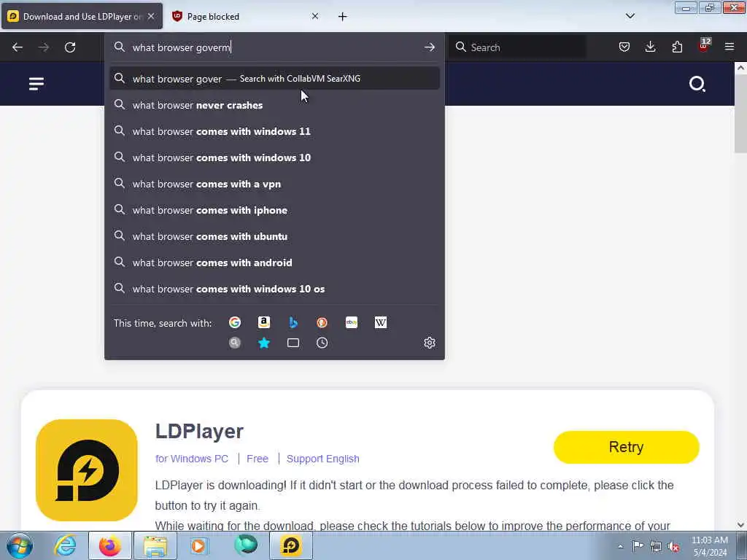The width and height of the screenshot is (747, 560).
Task: Select Search with CollabVM SearXNG suggestion
Action: pos(274,79)
